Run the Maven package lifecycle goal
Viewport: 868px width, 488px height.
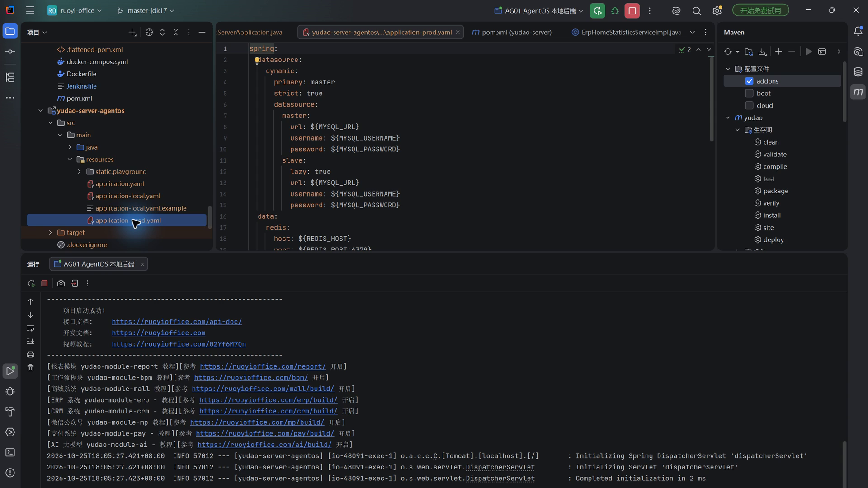[x=775, y=191]
